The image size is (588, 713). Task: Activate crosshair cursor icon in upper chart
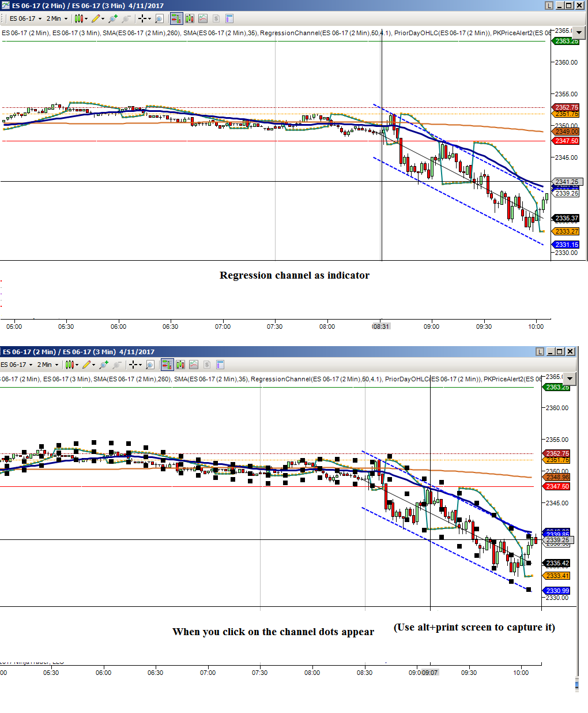click(142, 18)
